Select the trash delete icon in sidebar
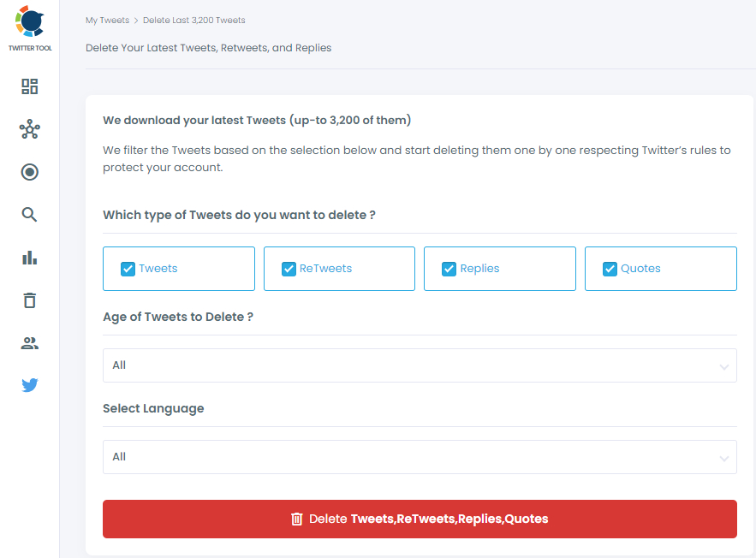 click(29, 300)
